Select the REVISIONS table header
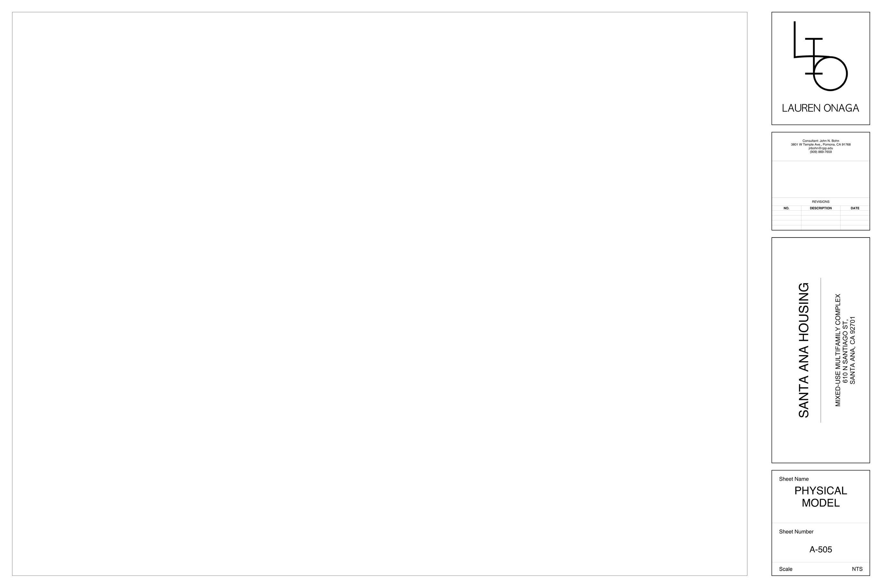882x588 pixels. coord(820,202)
